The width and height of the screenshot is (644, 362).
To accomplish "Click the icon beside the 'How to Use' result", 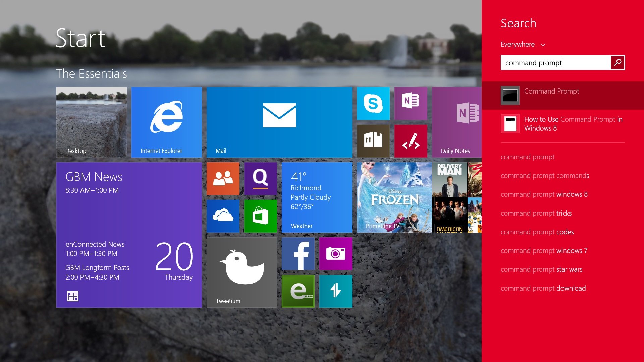I will (510, 124).
